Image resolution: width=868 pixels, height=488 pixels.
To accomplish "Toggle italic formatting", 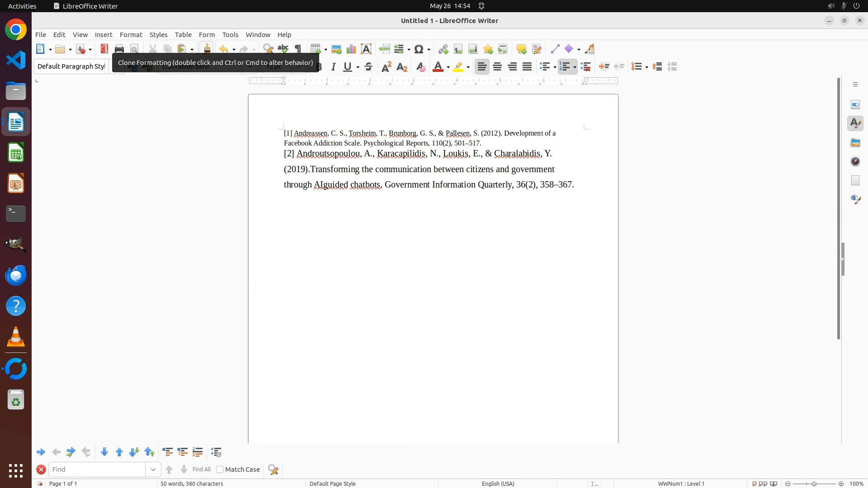I will 334,67.
